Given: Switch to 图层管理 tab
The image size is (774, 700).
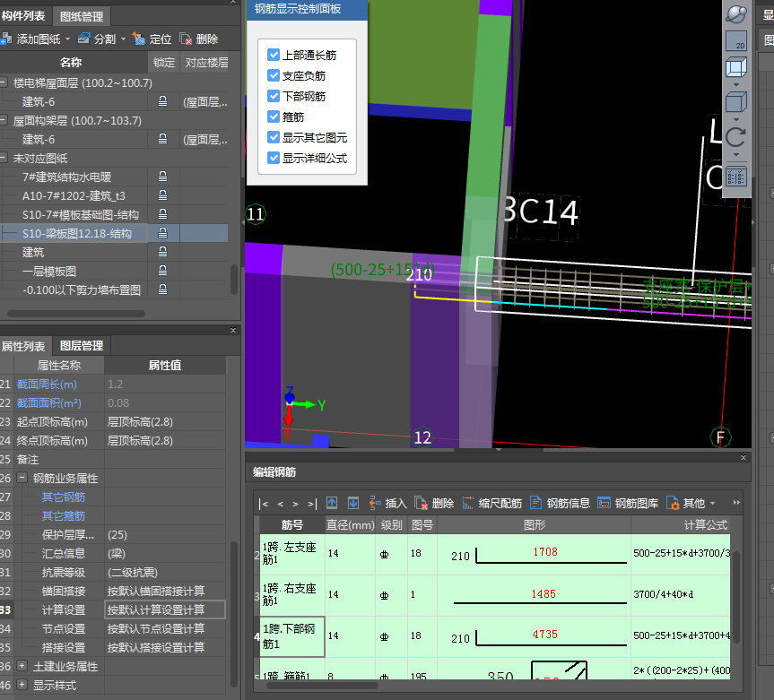Looking at the screenshot, I should (x=82, y=346).
